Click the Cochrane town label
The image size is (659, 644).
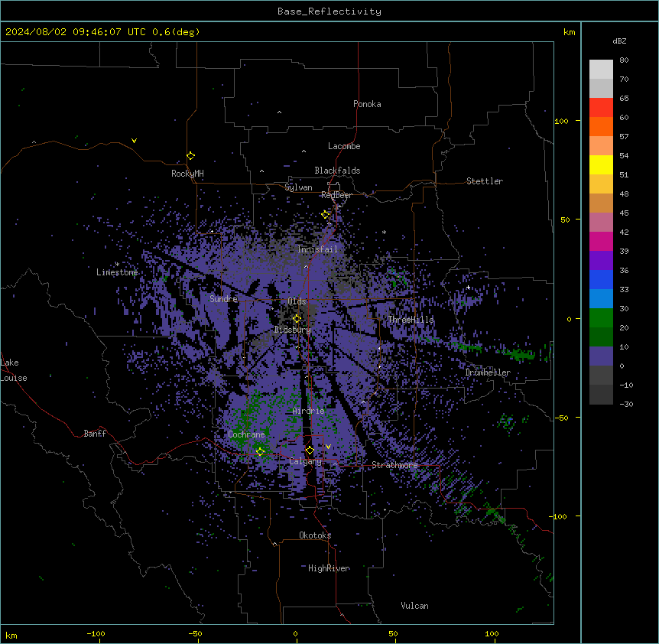246,434
